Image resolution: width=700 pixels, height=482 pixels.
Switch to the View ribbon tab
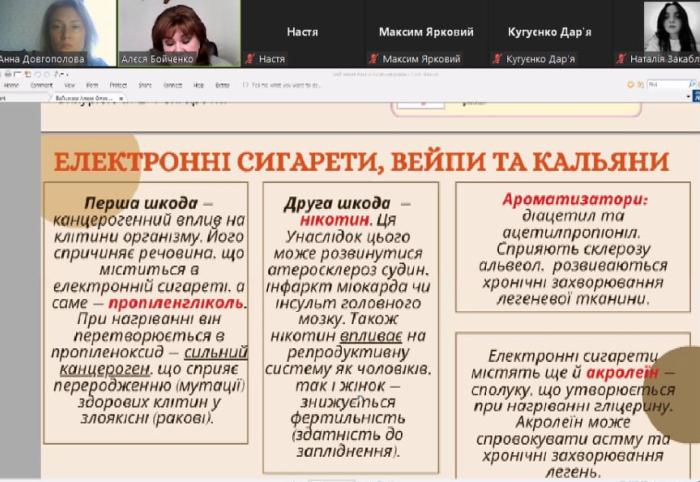tap(69, 85)
